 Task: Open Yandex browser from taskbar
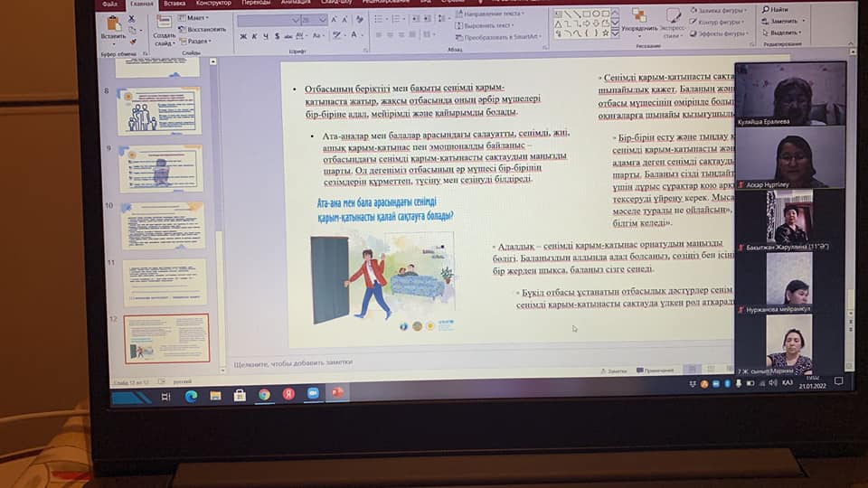click(288, 394)
